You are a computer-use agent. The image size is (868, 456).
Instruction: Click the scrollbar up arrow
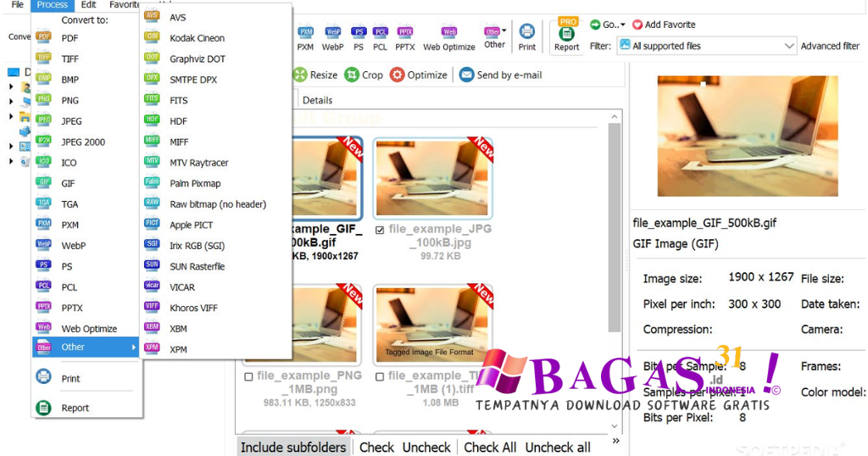pos(614,117)
